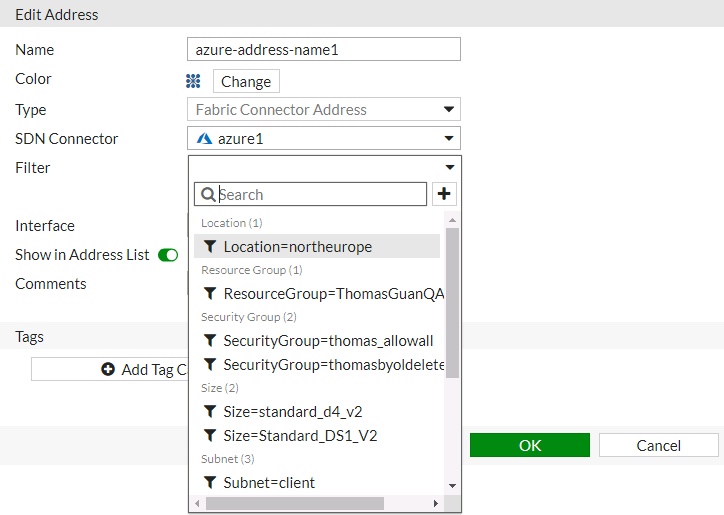Click filter icon beside Size=standard_d4_v2

click(210, 411)
